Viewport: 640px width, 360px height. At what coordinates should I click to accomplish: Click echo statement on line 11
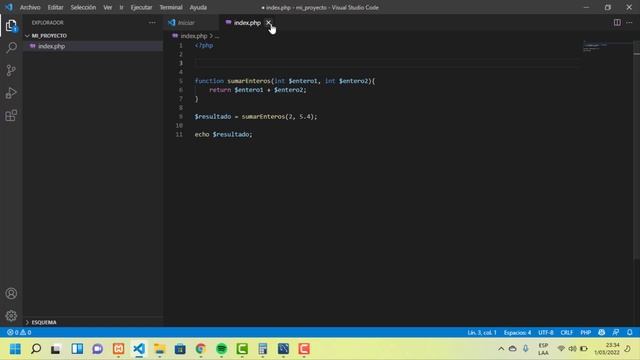(x=202, y=134)
